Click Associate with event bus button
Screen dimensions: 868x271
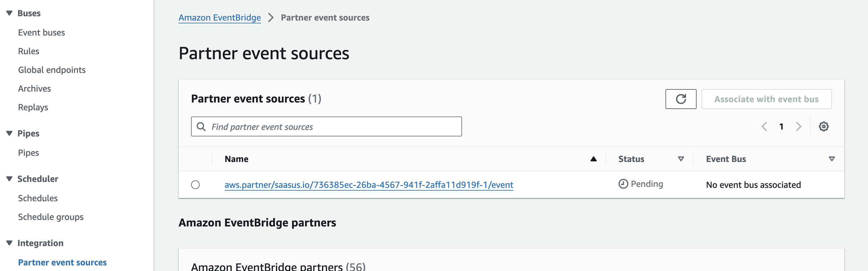tap(766, 99)
